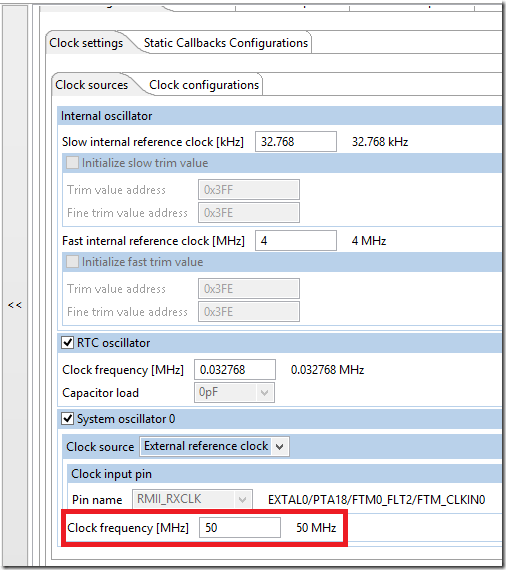Click the slow Trim value address 0x3FF field
Image resolution: width=506 pixels, height=570 pixels.
pyautogui.click(x=249, y=189)
